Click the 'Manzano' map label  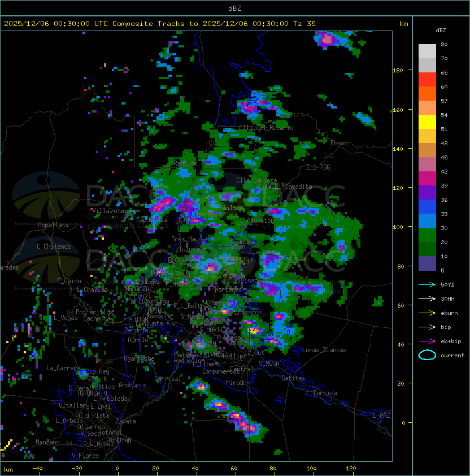pos(47,442)
